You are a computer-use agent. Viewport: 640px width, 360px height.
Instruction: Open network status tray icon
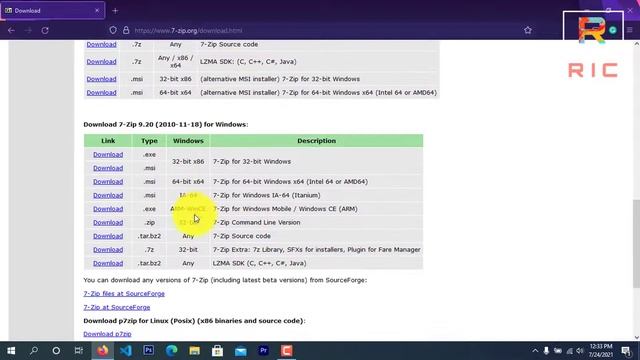(x=569, y=351)
